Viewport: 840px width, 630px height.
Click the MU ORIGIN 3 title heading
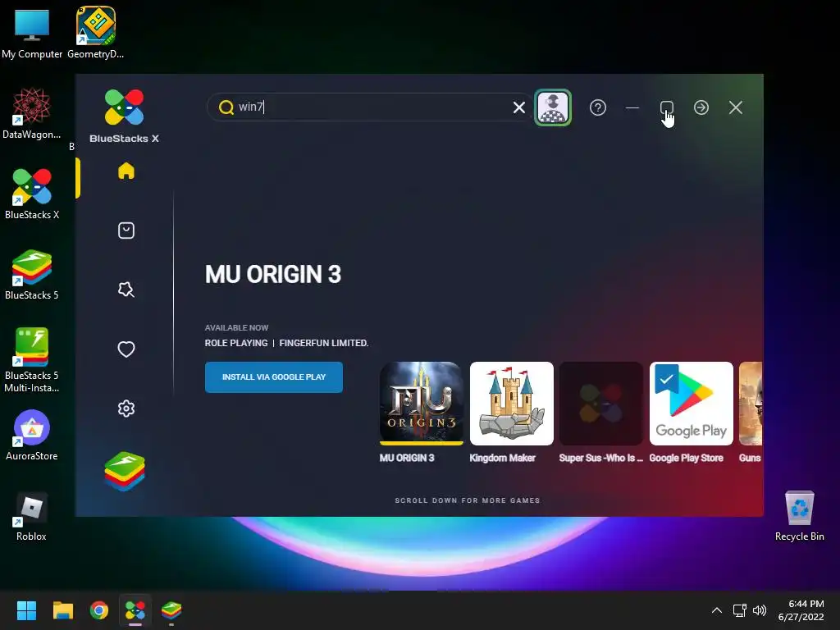272,274
